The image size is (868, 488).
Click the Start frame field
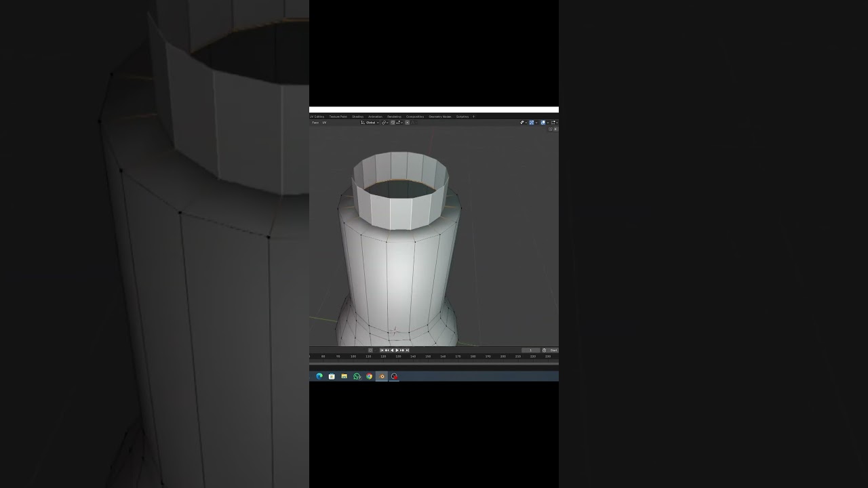coord(553,350)
